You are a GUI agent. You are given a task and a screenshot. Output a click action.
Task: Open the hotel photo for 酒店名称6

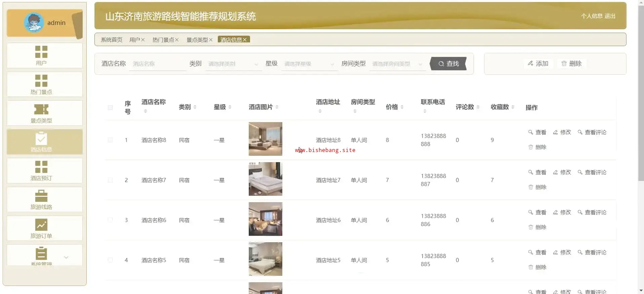click(x=266, y=219)
